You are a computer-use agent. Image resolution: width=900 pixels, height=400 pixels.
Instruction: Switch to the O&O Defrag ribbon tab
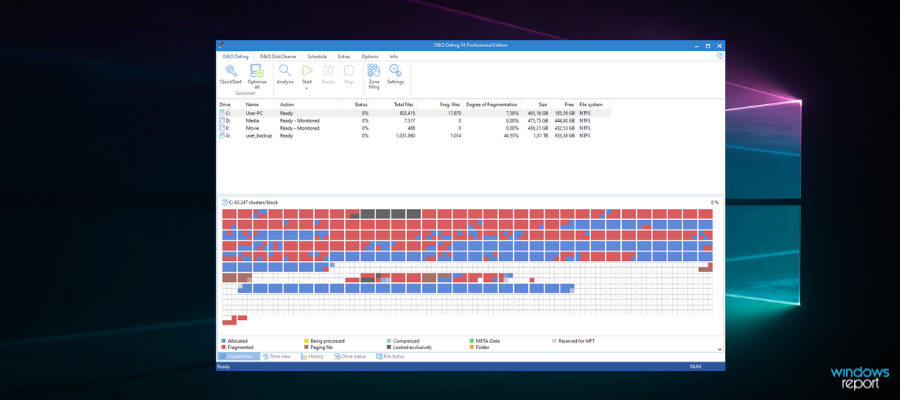[x=235, y=56]
